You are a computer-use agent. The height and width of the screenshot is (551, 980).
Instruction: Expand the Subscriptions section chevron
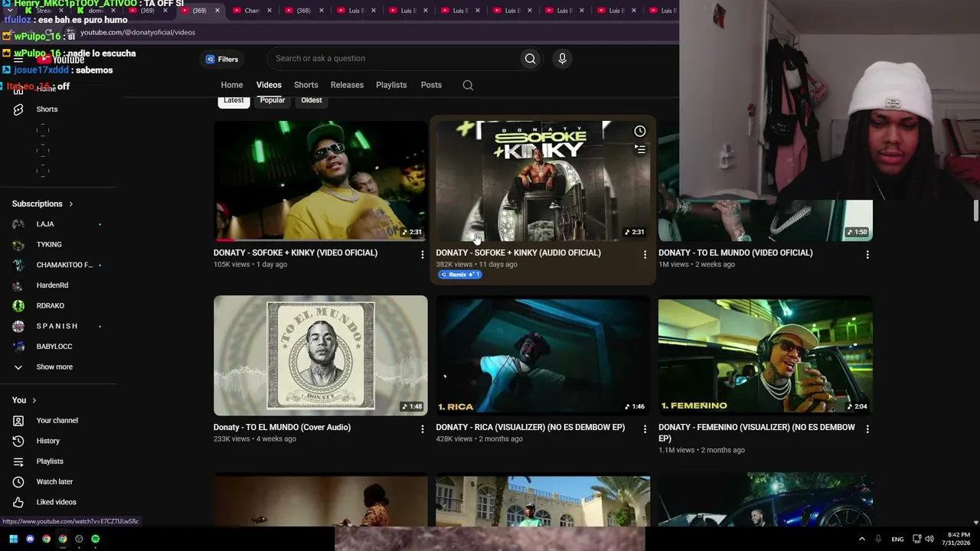[x=71, y=204]
